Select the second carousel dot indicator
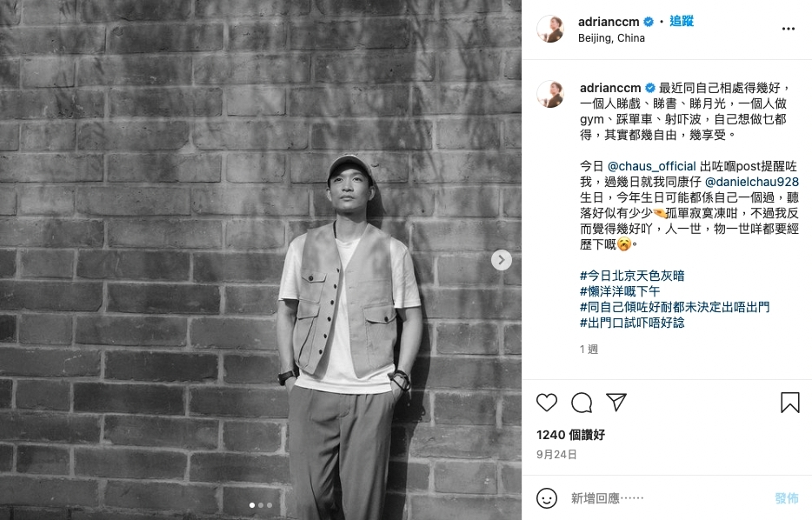The image size is (812, 520). click(261, 505)
